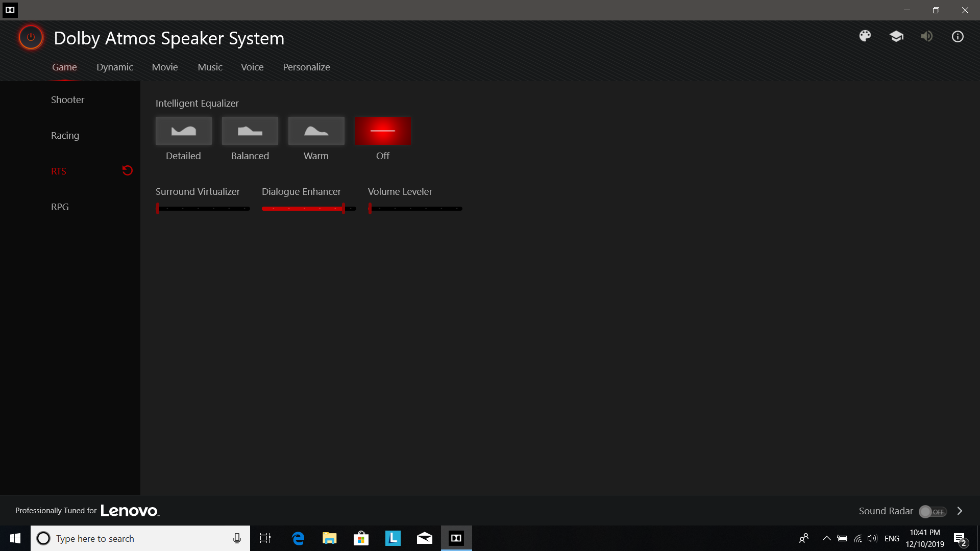
Task: Open the tutorial graduation cap icon
Action: click(x=896, y=36)
